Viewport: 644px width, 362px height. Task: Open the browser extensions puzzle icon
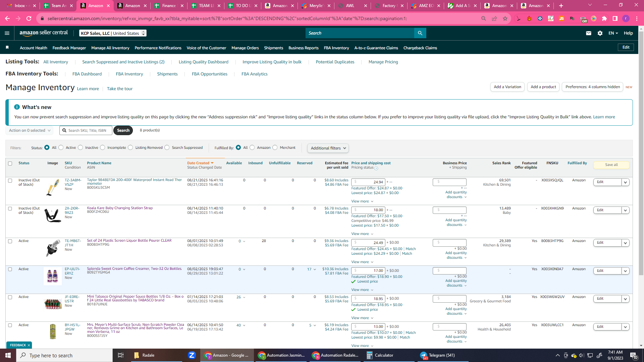[x=604, y=18]
